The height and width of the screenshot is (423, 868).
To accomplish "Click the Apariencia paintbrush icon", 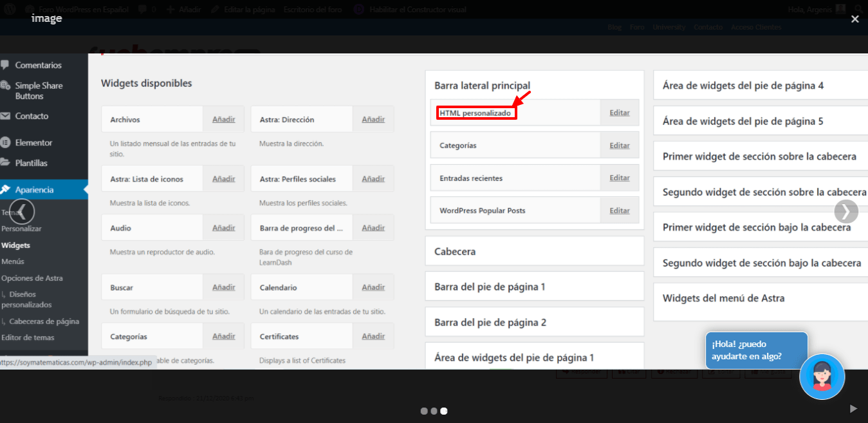I will pyautogui.click(x=5, y=190).
